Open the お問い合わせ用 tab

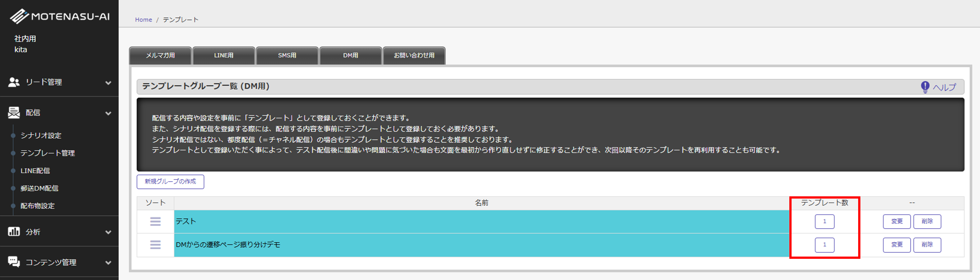(x=414, y=56)
